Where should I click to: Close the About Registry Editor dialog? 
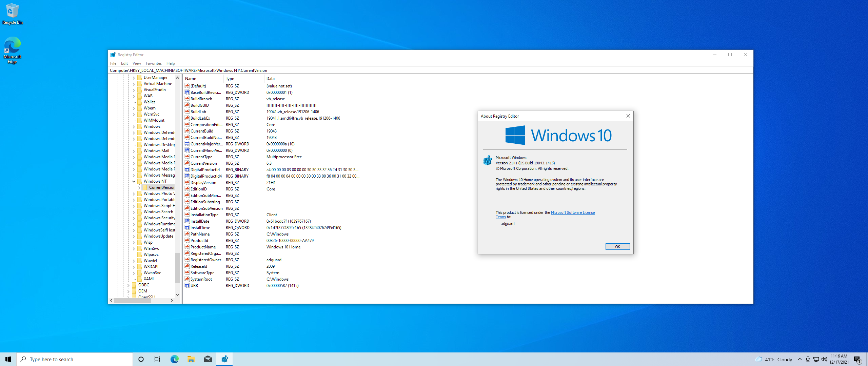(x=628, y=116)
